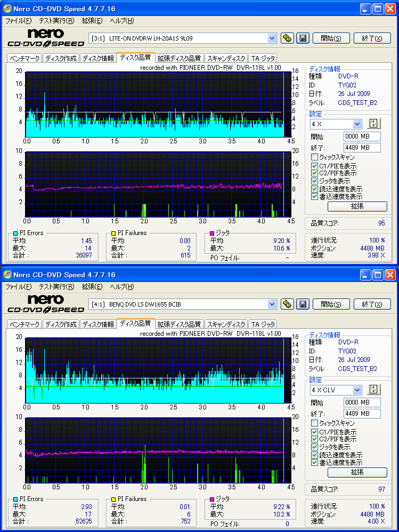Click drive options icon in LITE-ON window
Image resolution: width=399 pixels, height=532 pixels.
pos(287,38)
